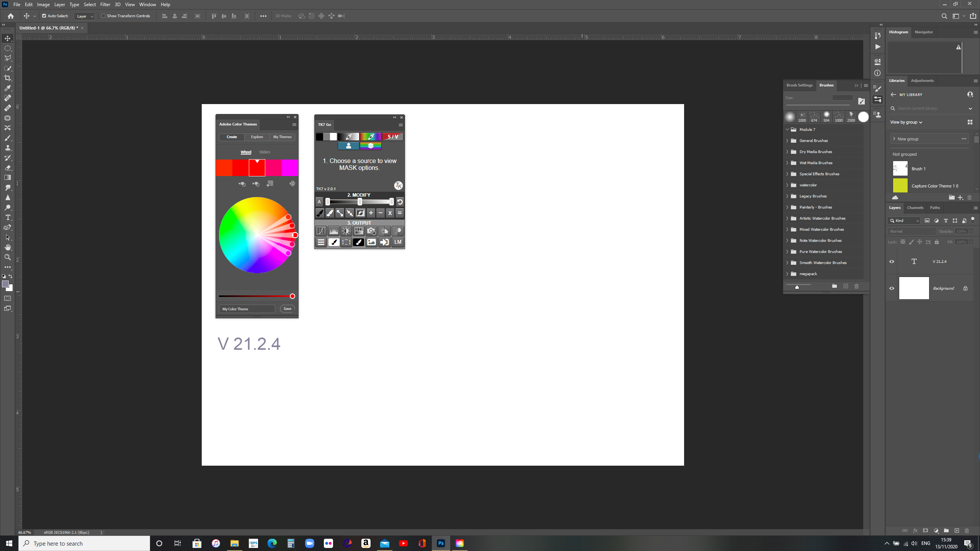The width and height of the screenshot is (980, 551).
Task: Click the Save button in Adobe Color Themes
Action: (x=287, y=308)
